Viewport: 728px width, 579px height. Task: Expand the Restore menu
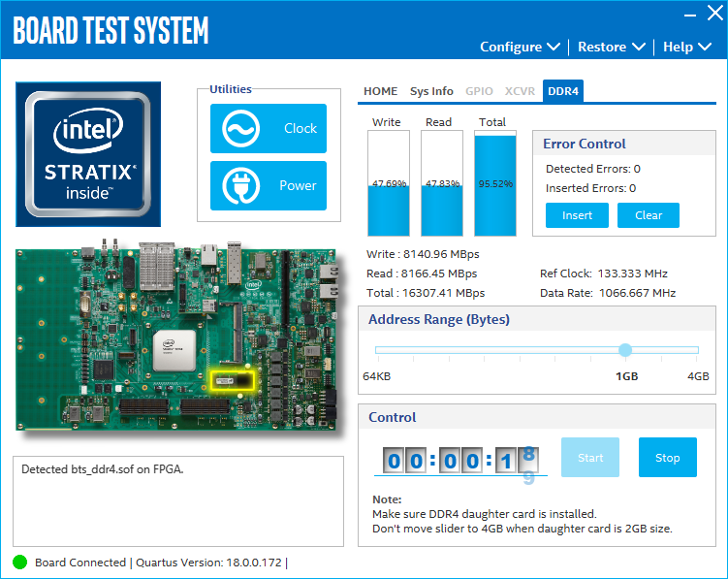(x=611, y=47)
